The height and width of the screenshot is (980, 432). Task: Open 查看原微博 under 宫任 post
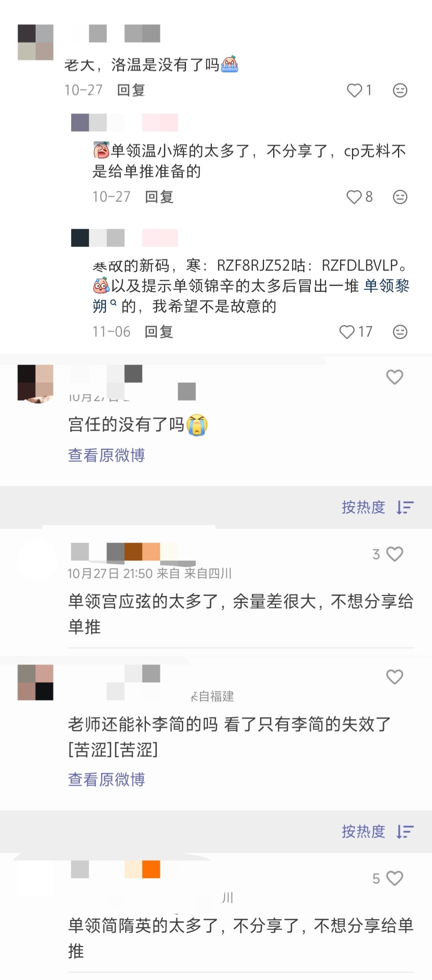pos(106,455)
